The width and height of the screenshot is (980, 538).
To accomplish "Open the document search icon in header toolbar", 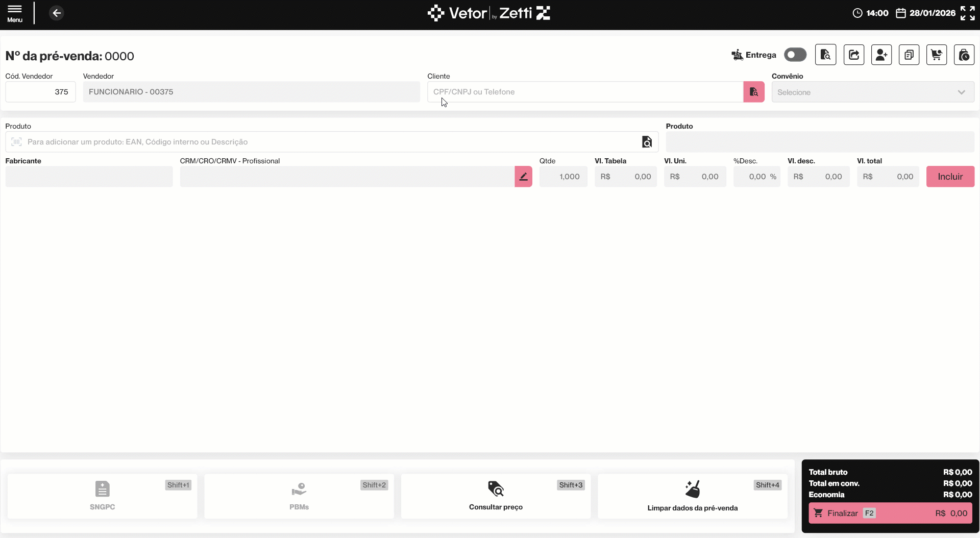I will [x=826, y=55].
